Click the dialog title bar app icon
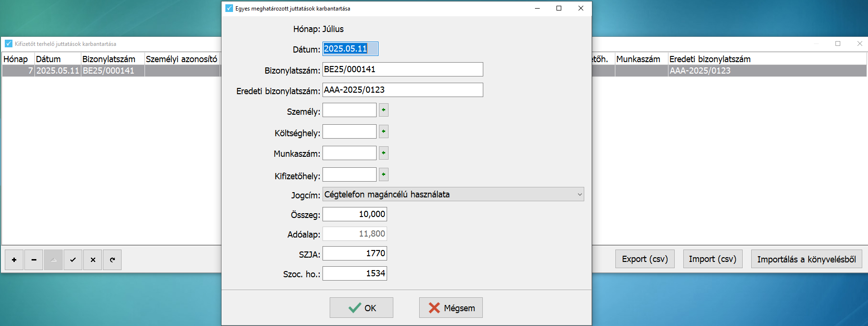This screenshot has height=326, width=868. (229, 8)
